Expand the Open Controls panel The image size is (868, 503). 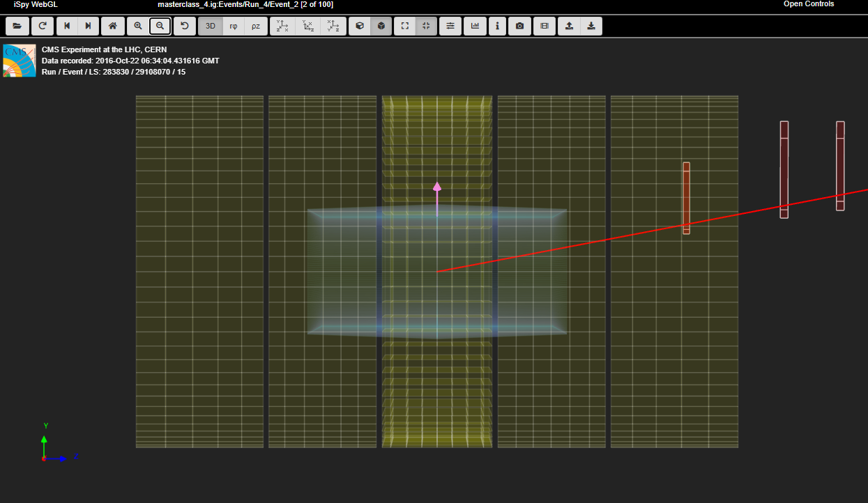808,4
